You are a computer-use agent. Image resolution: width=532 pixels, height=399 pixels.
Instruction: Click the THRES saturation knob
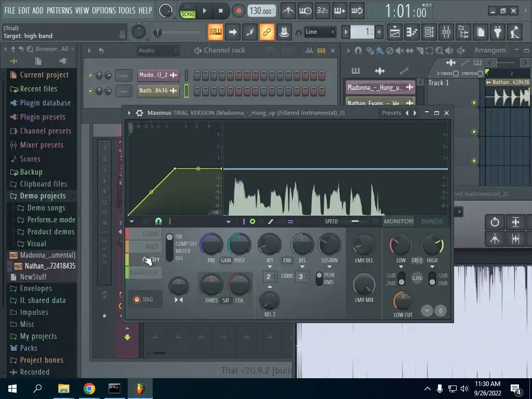(x=211, y=285)
